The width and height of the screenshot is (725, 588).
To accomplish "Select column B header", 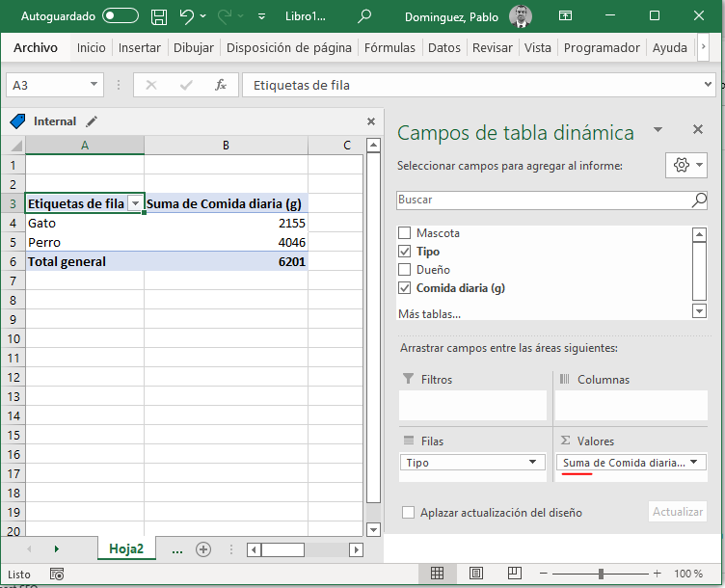I will (x=226, y=146).
